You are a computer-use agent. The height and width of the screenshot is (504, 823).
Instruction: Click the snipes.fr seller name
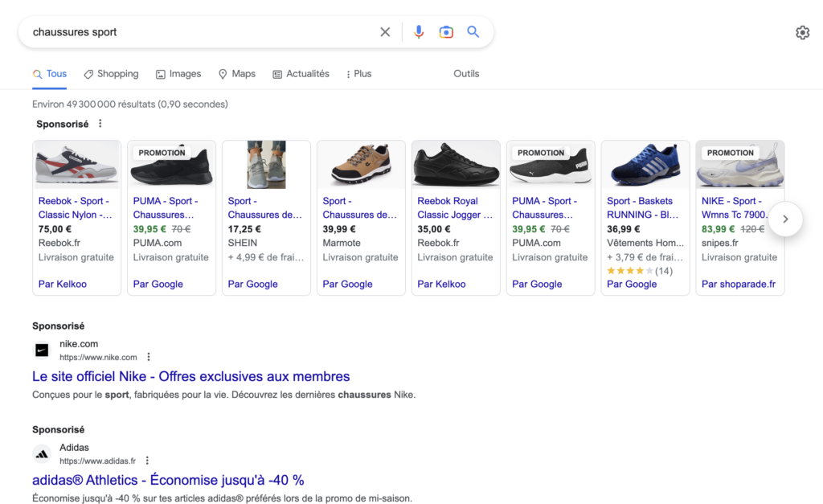720,243
